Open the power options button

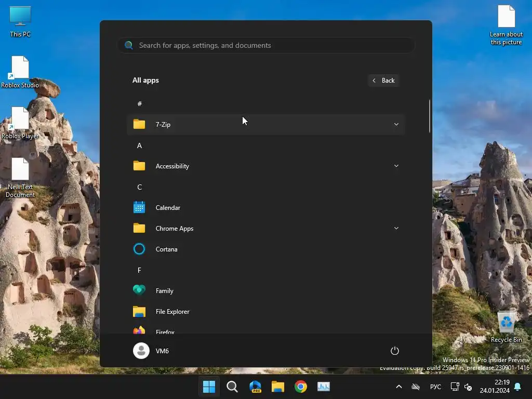coord(395,351)
